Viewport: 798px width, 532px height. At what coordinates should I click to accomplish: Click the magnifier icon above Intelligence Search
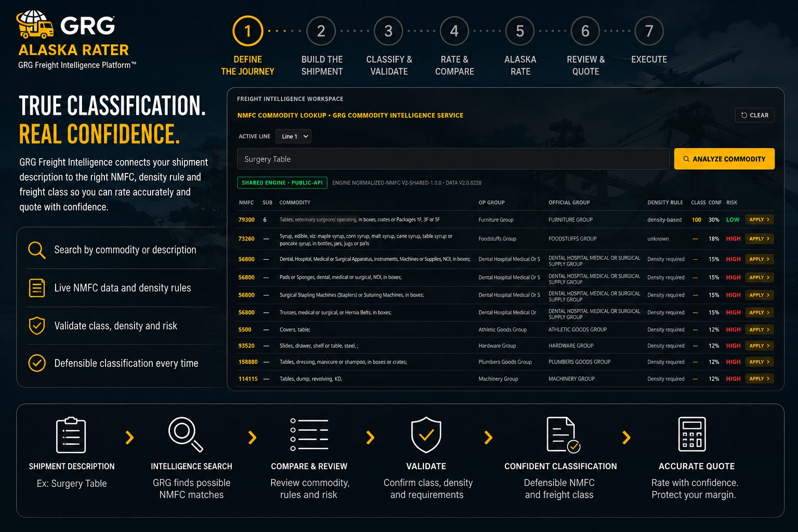pyautogui.click(x=185, y=434)
